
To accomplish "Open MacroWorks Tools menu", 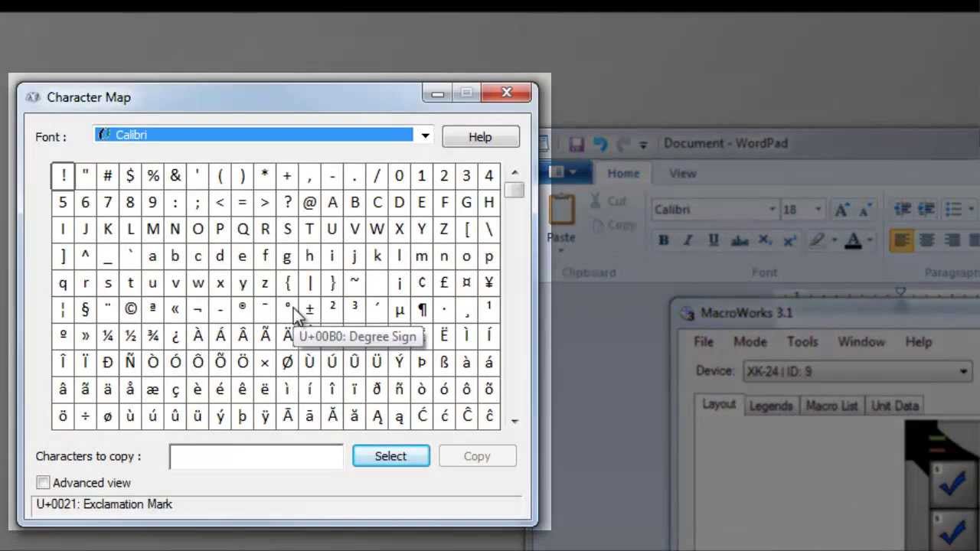I will coord(802,342).
